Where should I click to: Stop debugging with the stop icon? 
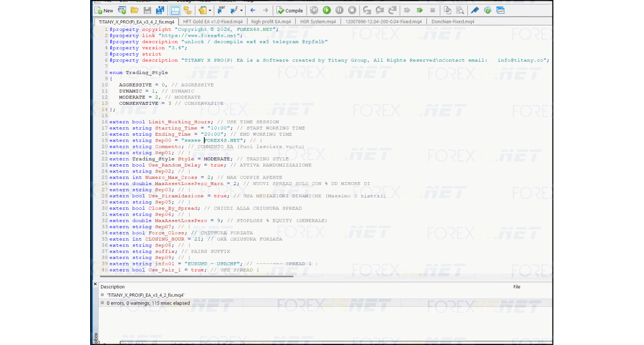[352, 10]
